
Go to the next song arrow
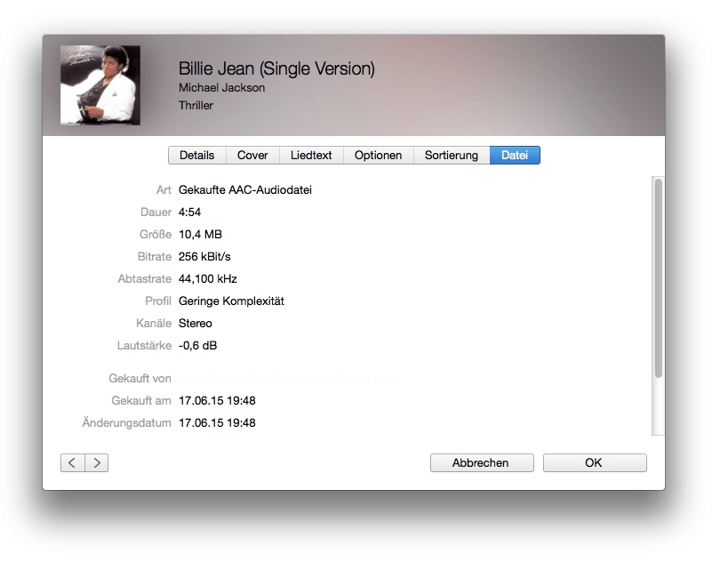(x=97, y=462)
